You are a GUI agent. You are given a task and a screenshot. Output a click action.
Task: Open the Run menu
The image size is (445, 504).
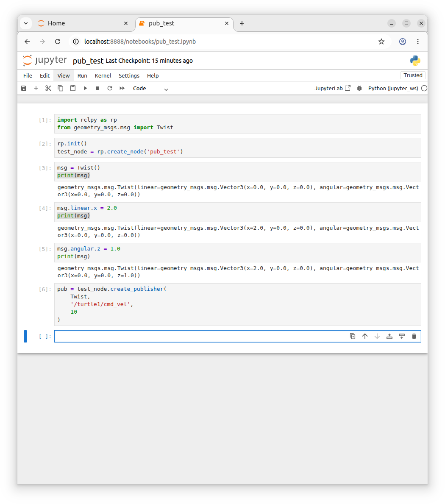pos(82,75)
